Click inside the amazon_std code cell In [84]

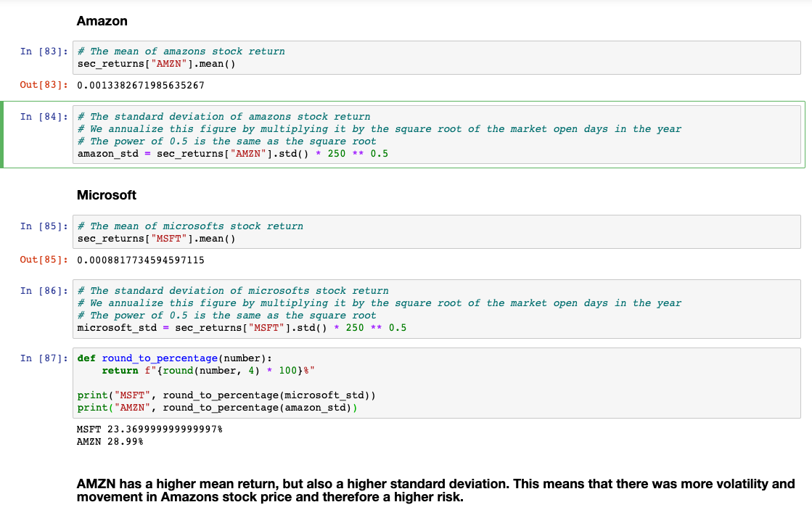(x=437, y=135)
